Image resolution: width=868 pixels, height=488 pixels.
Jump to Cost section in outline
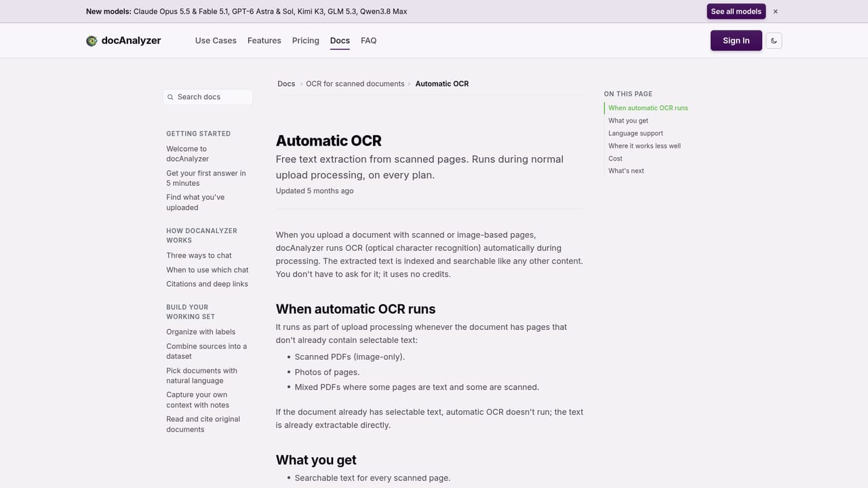coord(615,159)
